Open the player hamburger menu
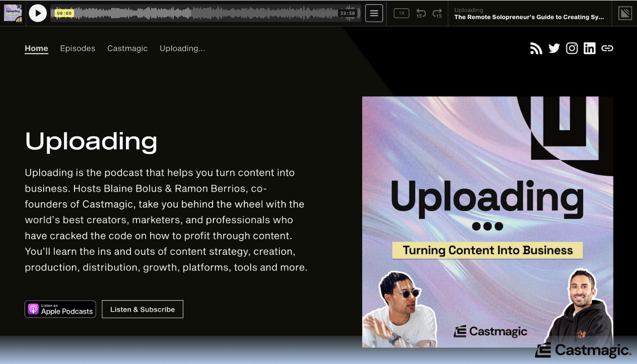 point(374,13)
